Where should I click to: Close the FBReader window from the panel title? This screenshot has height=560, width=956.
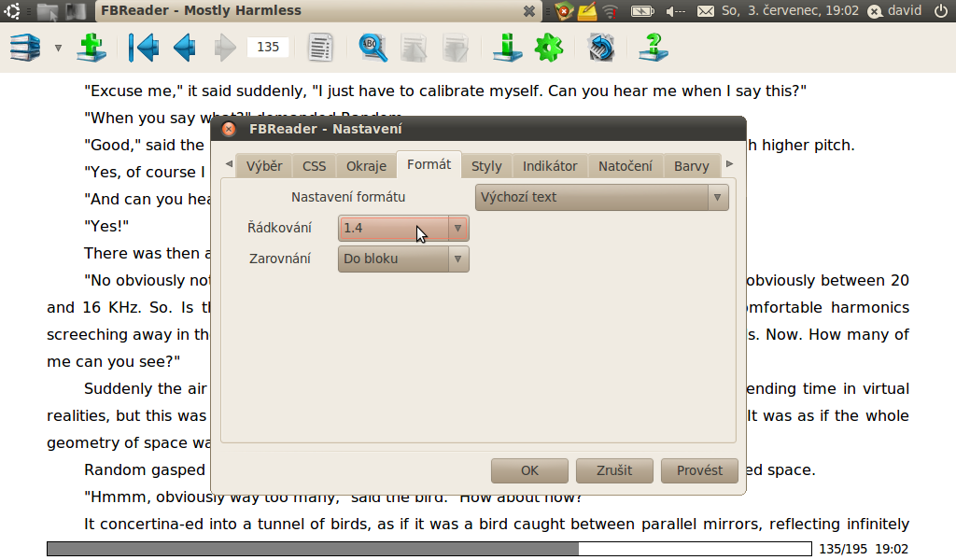[529, 11]
